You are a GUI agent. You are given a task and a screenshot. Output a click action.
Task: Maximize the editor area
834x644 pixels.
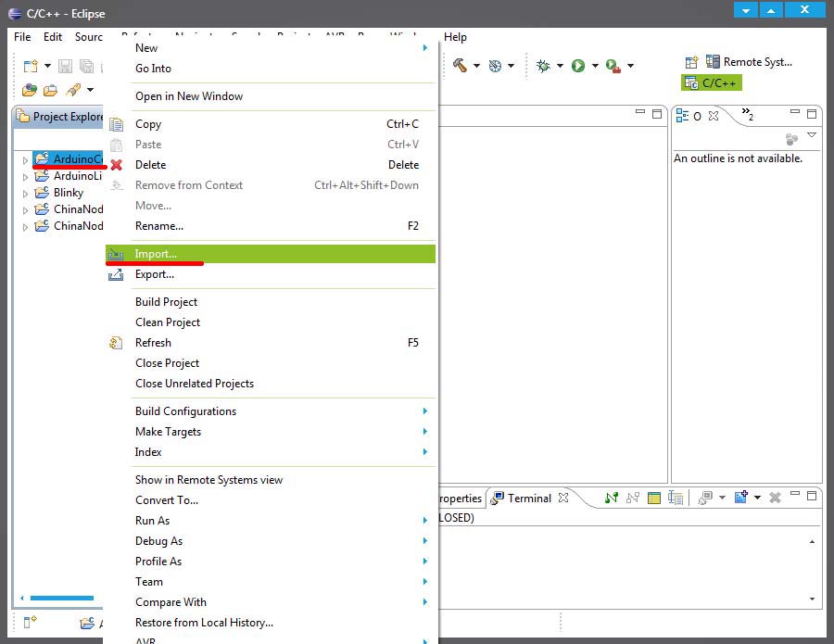tap(657, 114)
